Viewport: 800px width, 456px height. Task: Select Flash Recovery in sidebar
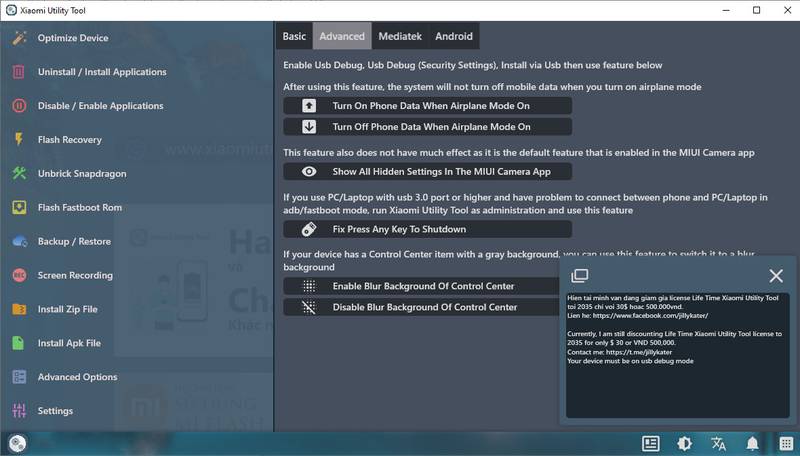coord(69,140)
